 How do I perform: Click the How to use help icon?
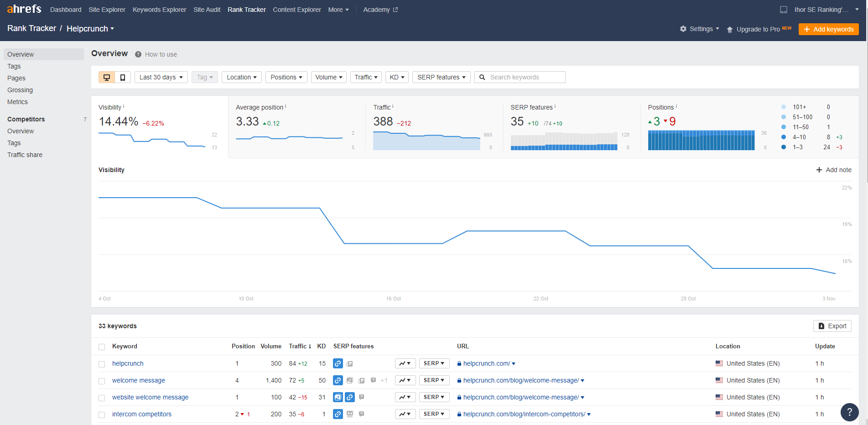coord(138,54)
